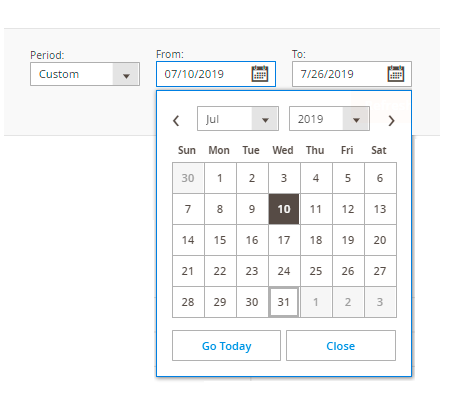
Task: Pick the greyed-out June 30 date
Action: point(188,178)
